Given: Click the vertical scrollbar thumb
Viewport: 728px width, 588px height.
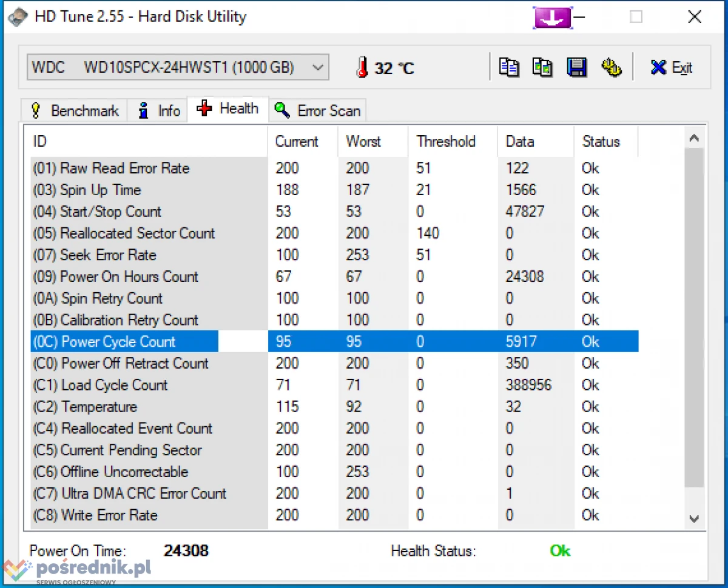Looking at the screenshot, I should point(695,317).
